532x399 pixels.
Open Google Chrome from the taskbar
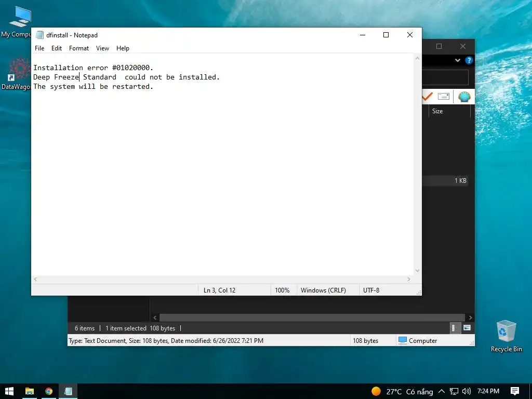(x=49, y=391)
